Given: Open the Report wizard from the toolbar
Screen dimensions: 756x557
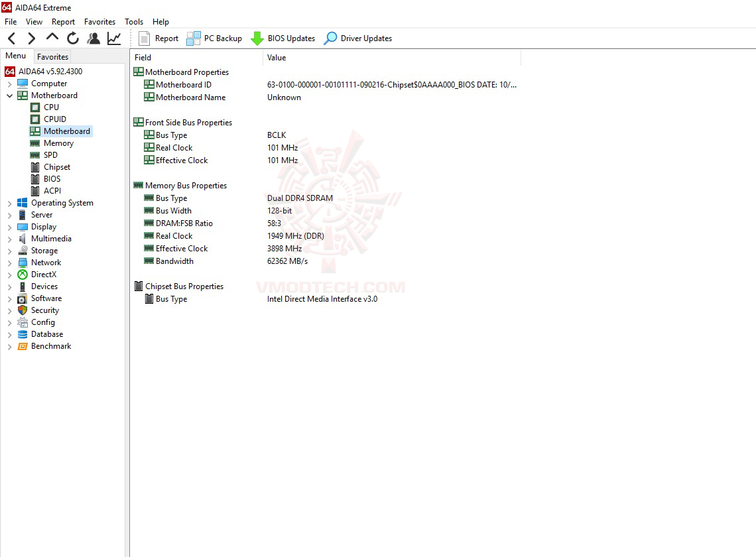Looking at the screenshot, I should pyautogui.click(x=158, y=38).
